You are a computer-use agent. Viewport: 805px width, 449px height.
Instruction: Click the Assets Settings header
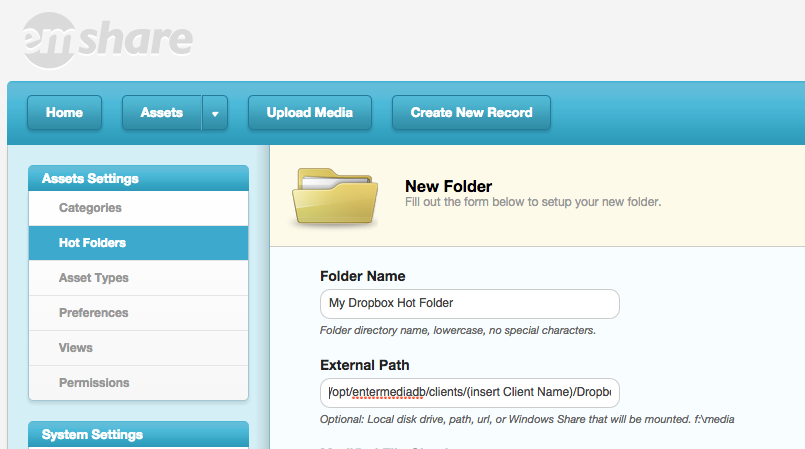pos(139,178)
